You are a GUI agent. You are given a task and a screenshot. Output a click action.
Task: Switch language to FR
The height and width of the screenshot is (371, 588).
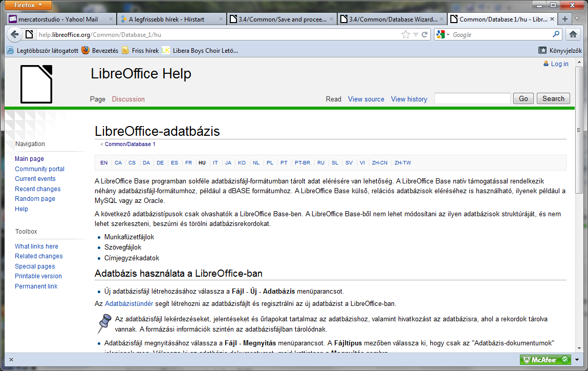coord(189,162)
